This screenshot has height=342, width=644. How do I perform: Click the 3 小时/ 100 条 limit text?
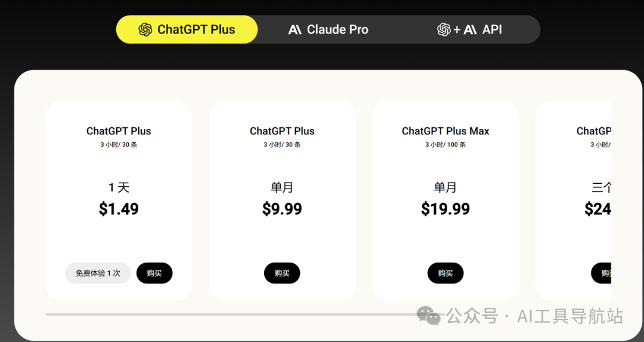[x=445, y=145]
